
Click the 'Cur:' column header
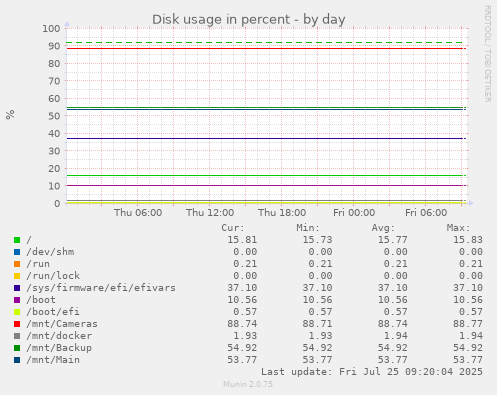point(233,228)
